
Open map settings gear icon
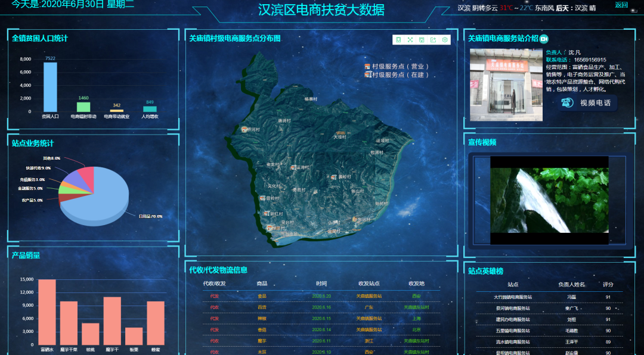tap(444, 39)
